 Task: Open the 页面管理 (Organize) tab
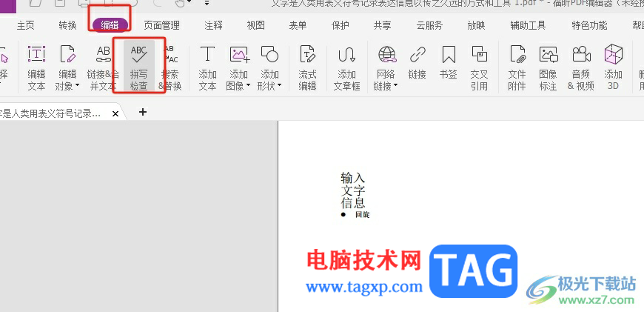pyautogui.click(x=162, y=25)
